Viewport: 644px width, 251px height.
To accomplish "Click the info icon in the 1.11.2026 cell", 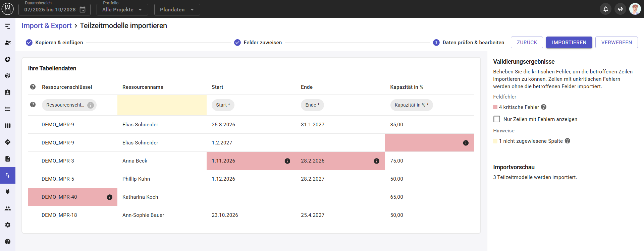I will click(287, 161).
